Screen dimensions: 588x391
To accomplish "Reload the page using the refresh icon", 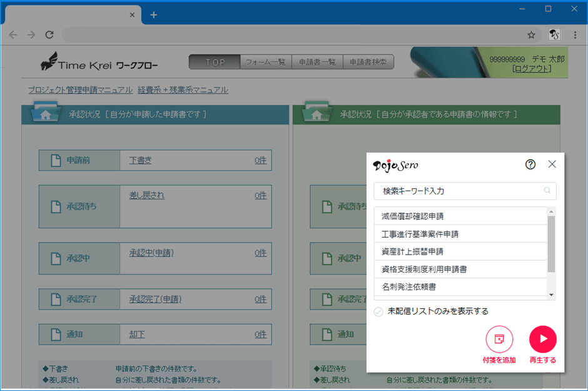I will (x=49, y=35).
